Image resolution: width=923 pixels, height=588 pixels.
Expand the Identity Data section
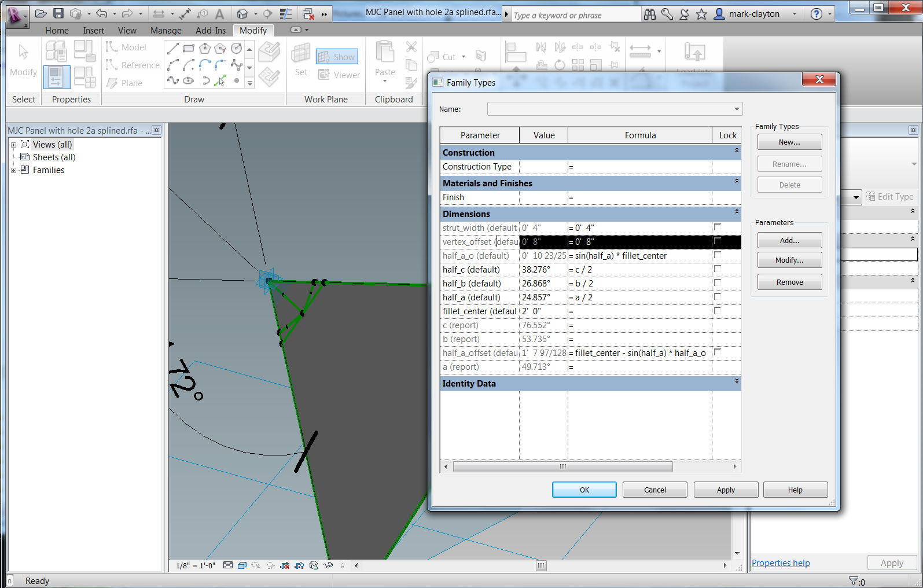pos(737,381)
